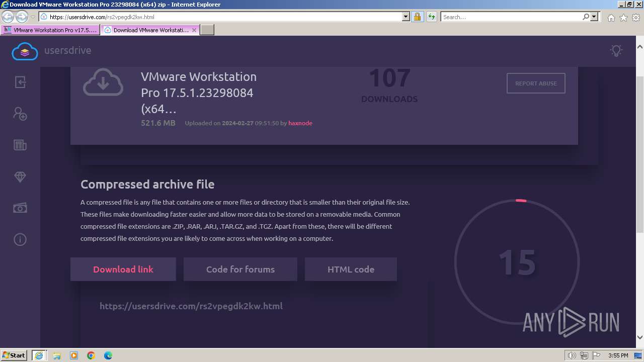This screenshot has width=644, height=362.
Task: Click the search magnifier icon
Action: [586, 17]
